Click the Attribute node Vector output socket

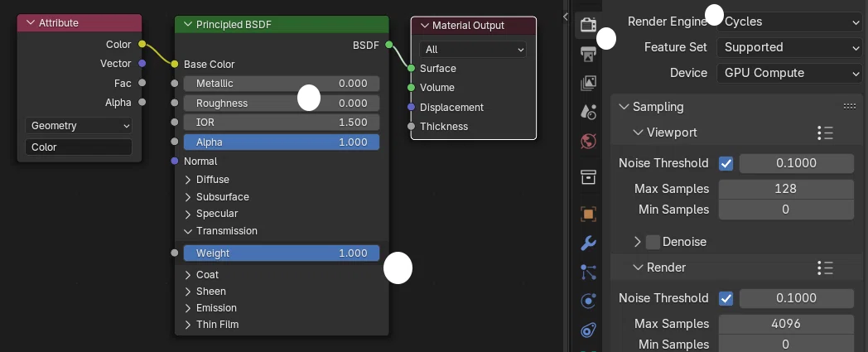(142, 64)
